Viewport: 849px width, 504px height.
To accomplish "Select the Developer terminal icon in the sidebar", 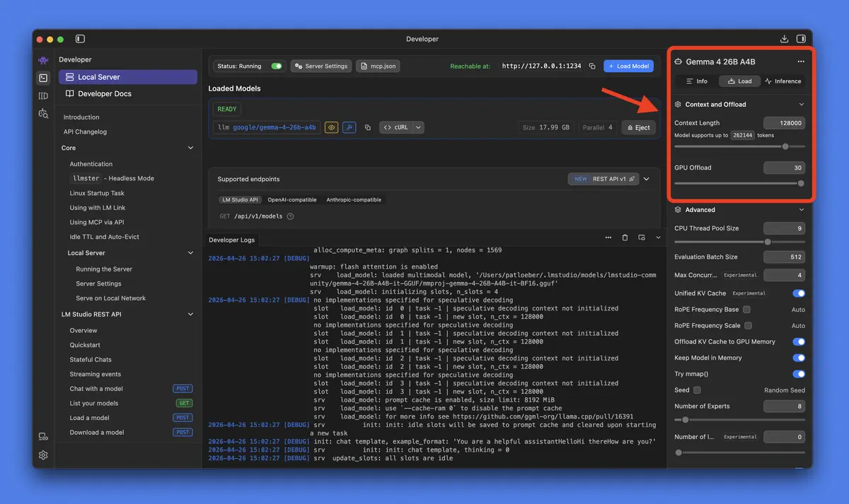I will [x=43, y=78].
